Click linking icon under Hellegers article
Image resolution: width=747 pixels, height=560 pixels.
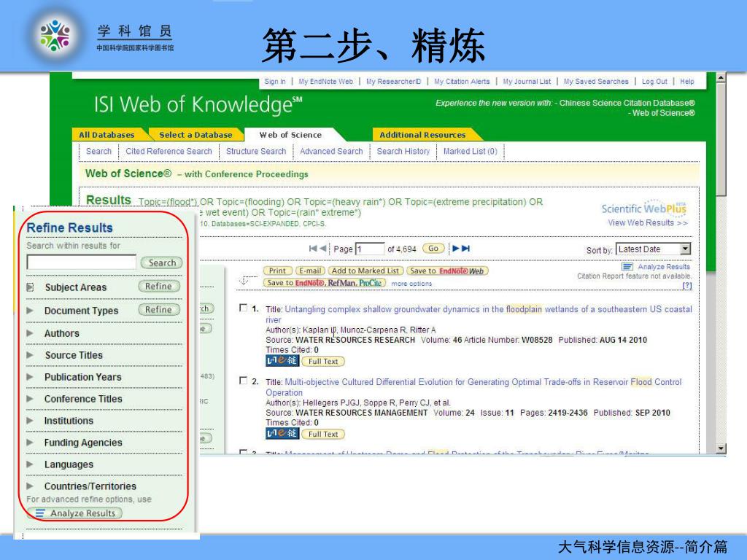tap(282, 433)
